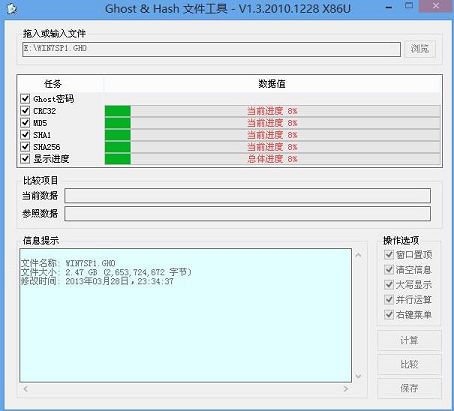Minimize the Ghost & Hash window

click(x=389, y=7)
